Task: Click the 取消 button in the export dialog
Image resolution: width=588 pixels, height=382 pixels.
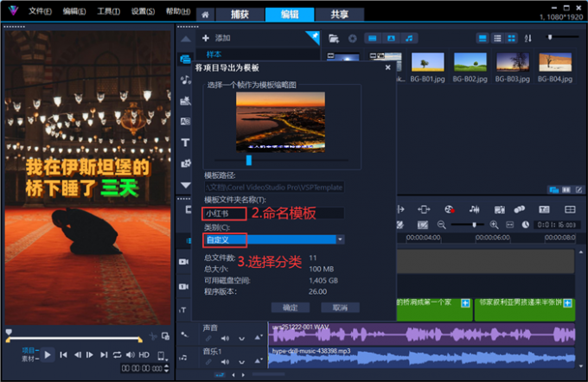Action: (x=339, y=308)
